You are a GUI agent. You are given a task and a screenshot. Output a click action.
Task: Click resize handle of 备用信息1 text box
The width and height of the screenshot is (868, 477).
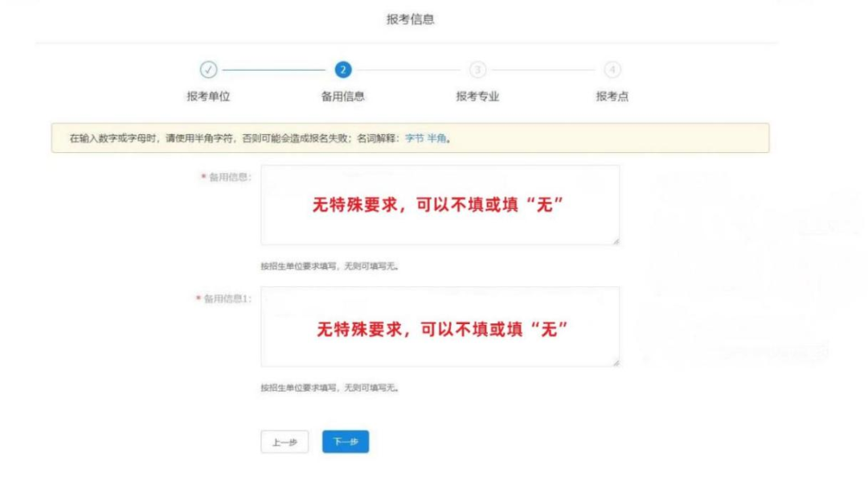coord(616,363)
